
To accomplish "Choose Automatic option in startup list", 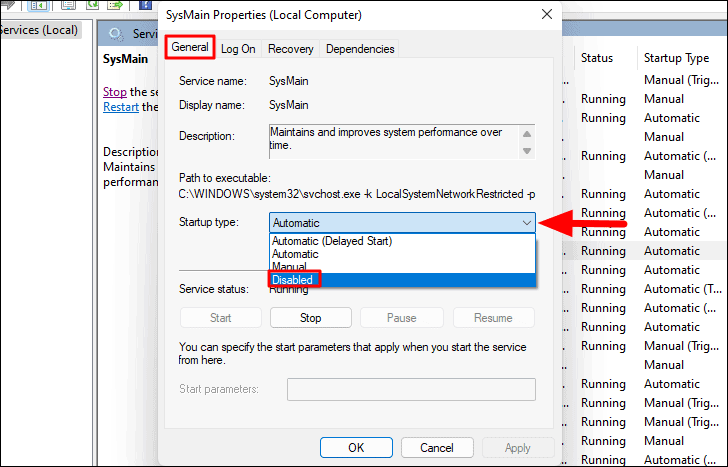I will [x=402, y=254].
